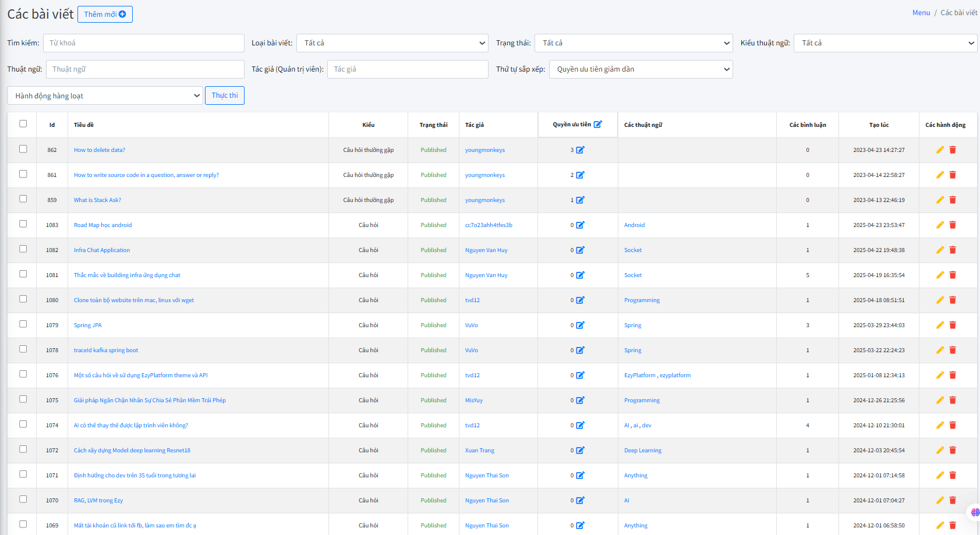The width and height of the screenshot is (980, 535).
Task: Tick checkbox for Spring JPA row
Action: [x=23, y=324]
